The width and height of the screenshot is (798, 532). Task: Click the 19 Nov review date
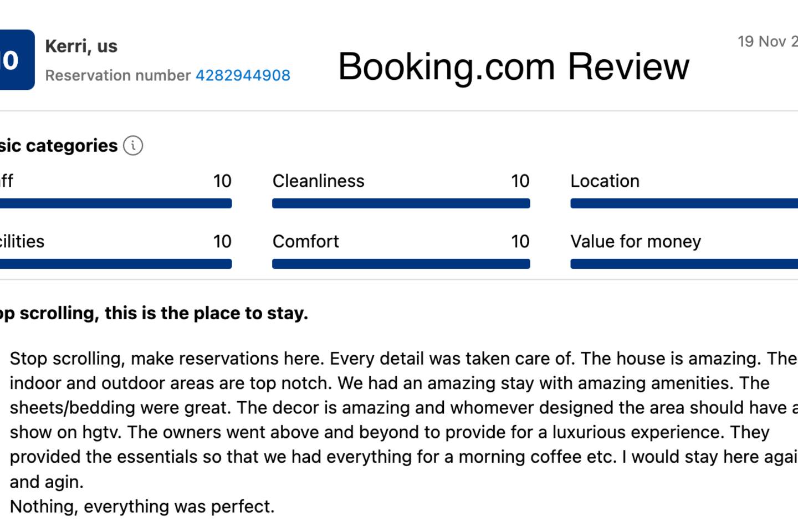pyautogui.click(x=767, y=42)
